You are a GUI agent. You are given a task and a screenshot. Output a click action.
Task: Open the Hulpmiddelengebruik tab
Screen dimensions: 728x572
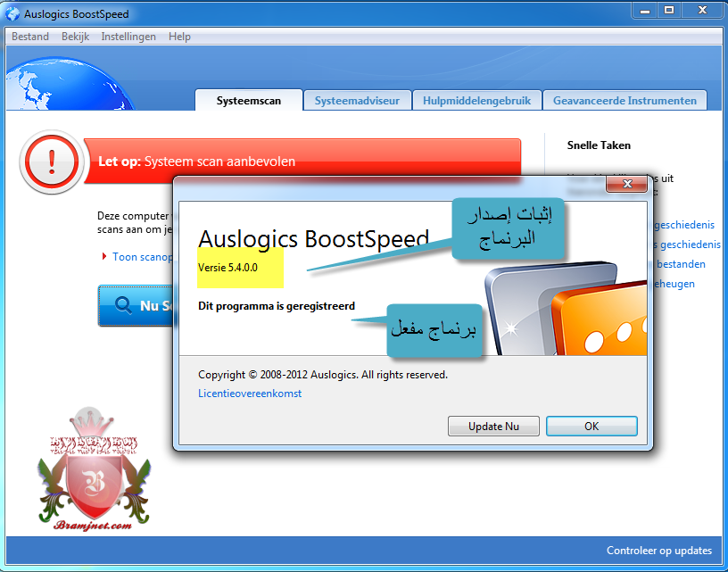(476, 100)
